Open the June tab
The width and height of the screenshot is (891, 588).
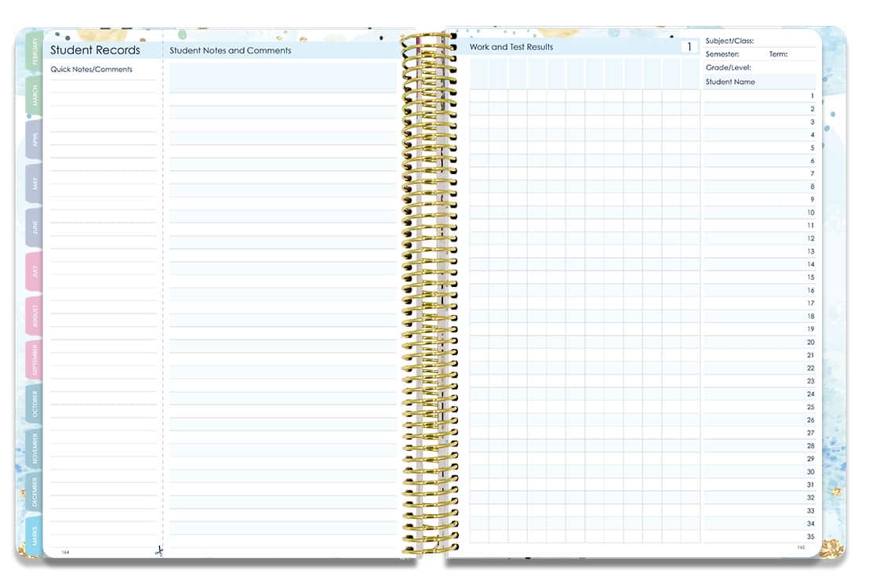click(x=32, y=229)
